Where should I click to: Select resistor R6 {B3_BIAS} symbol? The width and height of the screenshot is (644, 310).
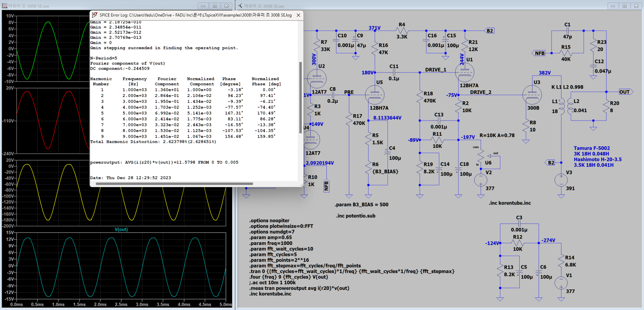click(368, 167)
